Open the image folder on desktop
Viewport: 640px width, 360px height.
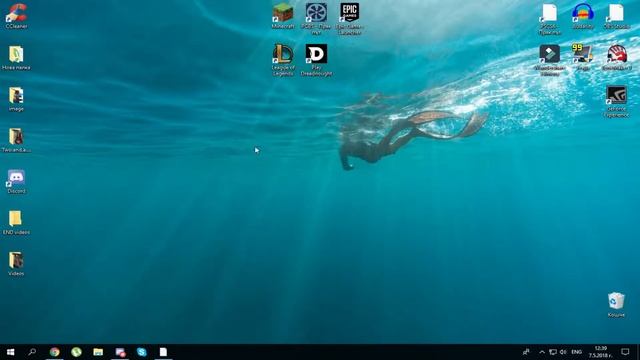click(x=16, y=99)
